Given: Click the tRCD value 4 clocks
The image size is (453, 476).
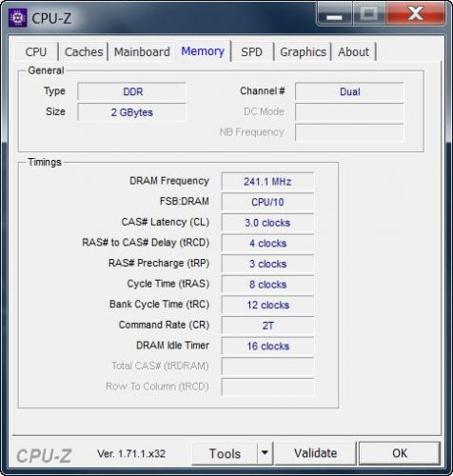Looking at the screenshot, I should point(267,243).
